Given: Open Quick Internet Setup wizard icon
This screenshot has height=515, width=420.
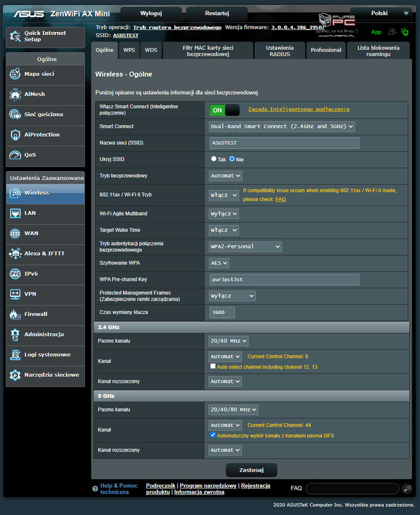Looking at the screenshot, I should pyautogui.click(x=15, y=36).
